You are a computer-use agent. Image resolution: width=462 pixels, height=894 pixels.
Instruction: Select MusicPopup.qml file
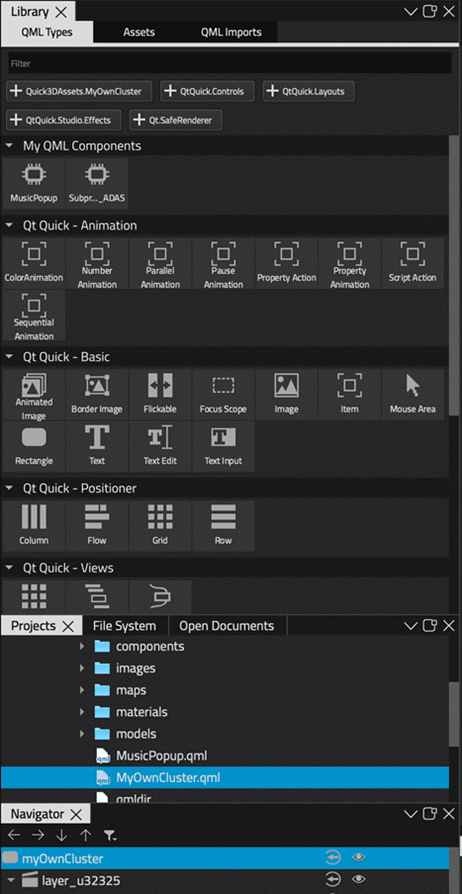161,756
